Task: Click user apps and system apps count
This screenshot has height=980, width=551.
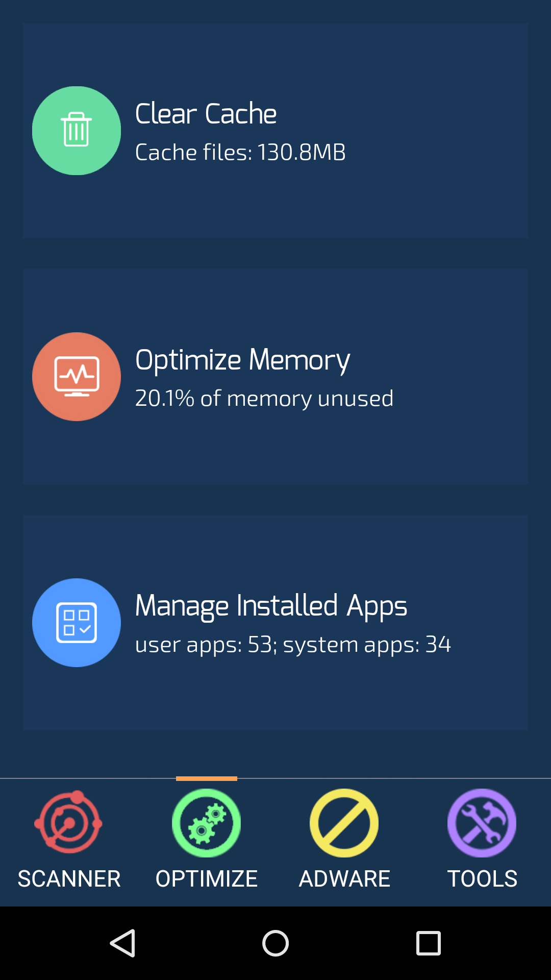Action: point(293,645)
